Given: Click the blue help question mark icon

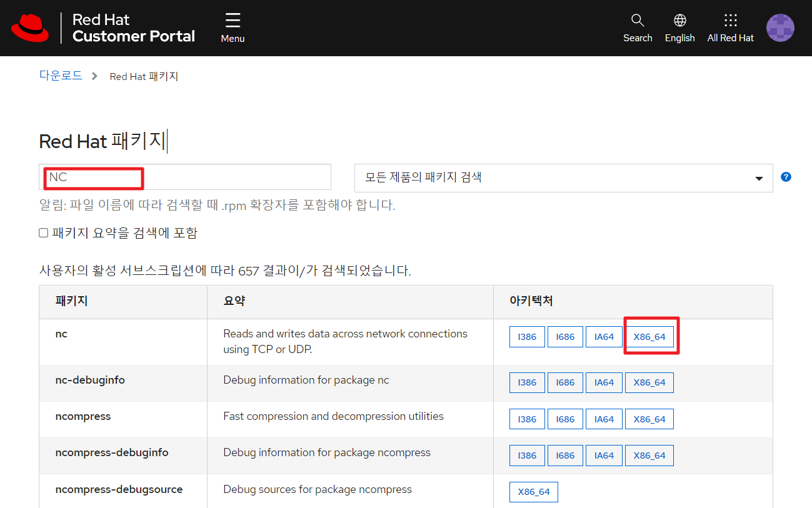Looking at the screenshot, I should point(786,177).
